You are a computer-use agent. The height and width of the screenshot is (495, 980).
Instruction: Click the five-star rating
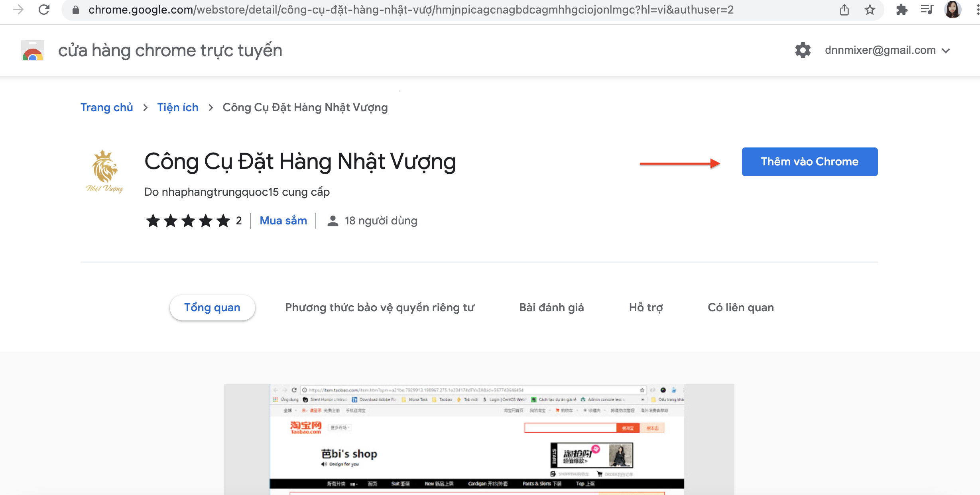click(x=188, y=220)
